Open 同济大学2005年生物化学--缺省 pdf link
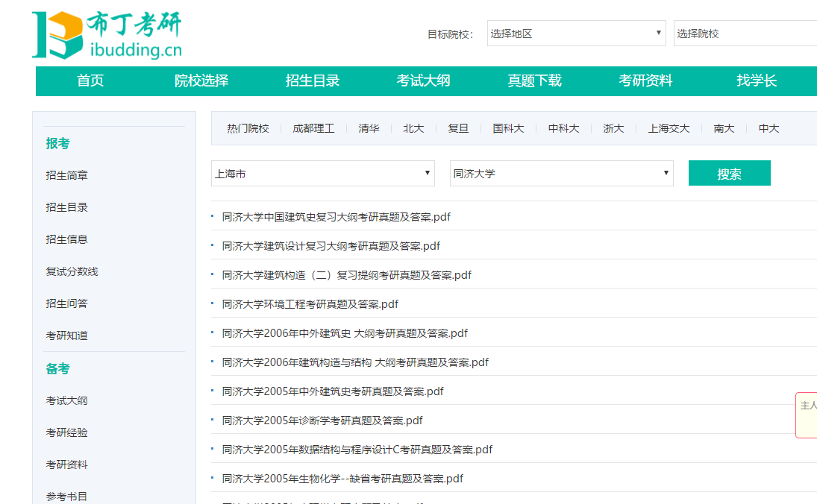This screenshot has width=817, height=504. (342, 479)
